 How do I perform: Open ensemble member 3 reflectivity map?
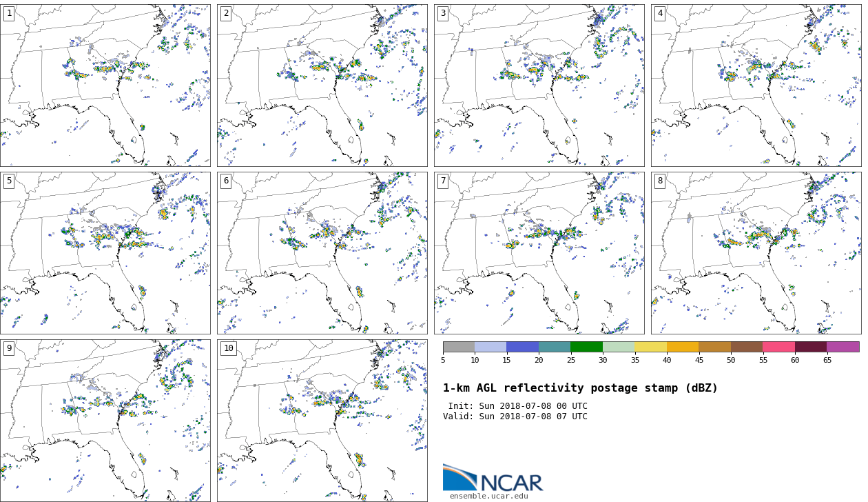[x=539, y=86]
